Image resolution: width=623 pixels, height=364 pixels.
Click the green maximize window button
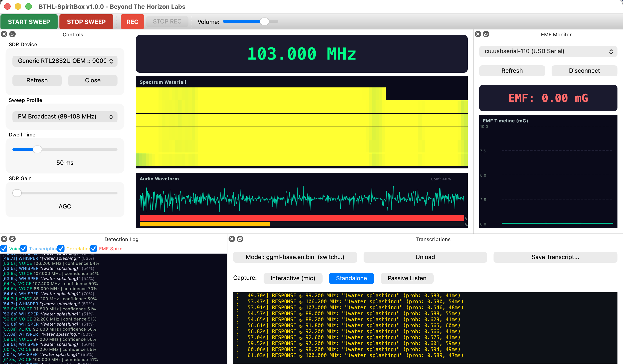point(29,6)
